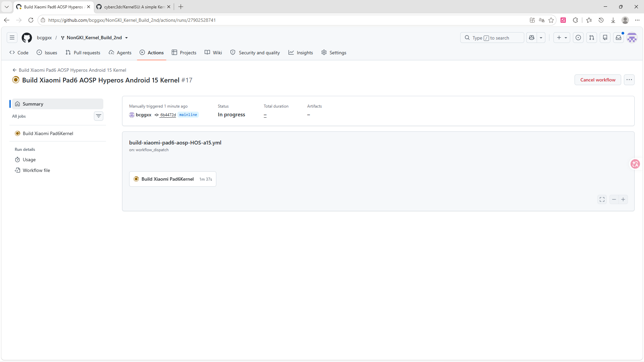The width and height of the screenshot is (644, 362).
Task: Click the browser back arrow
Action: pyautogui.click(x=7, y=20)
